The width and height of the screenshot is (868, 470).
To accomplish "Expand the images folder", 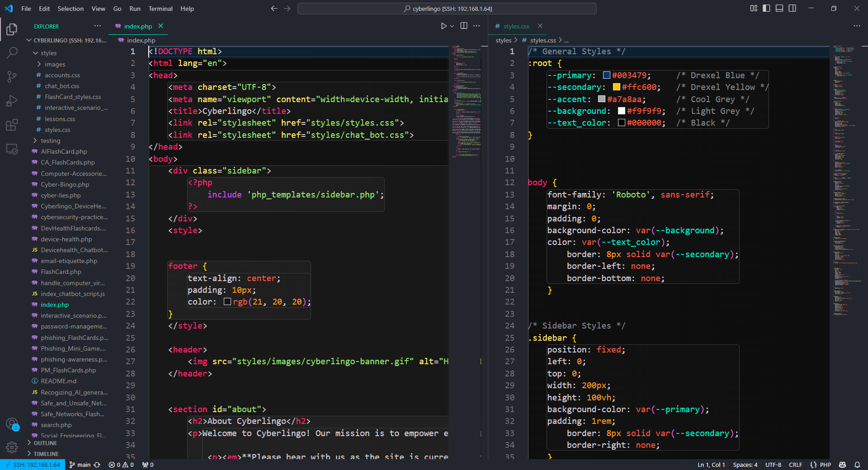I will click(68, 64).
